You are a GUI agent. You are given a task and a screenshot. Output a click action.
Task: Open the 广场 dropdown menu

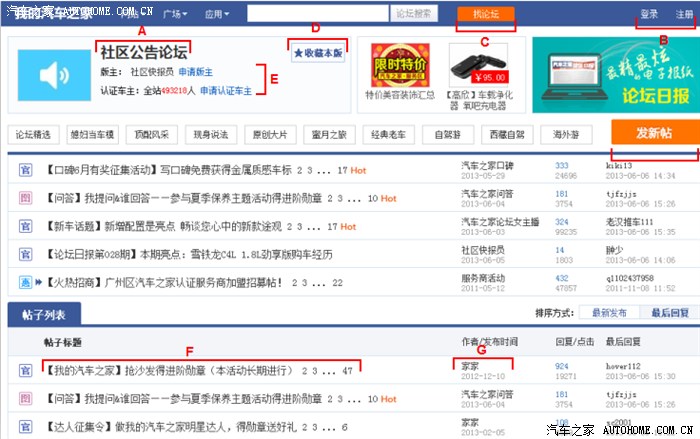tap(175, 14)
